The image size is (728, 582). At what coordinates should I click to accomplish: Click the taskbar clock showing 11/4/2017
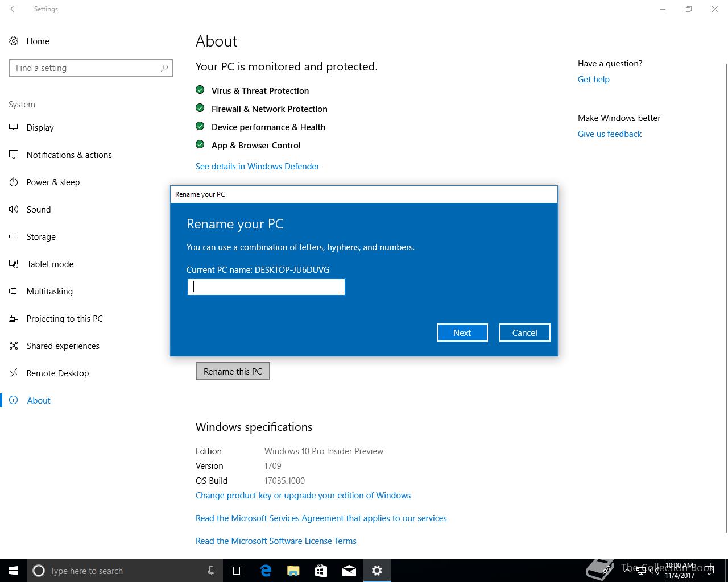coord(679,571)
